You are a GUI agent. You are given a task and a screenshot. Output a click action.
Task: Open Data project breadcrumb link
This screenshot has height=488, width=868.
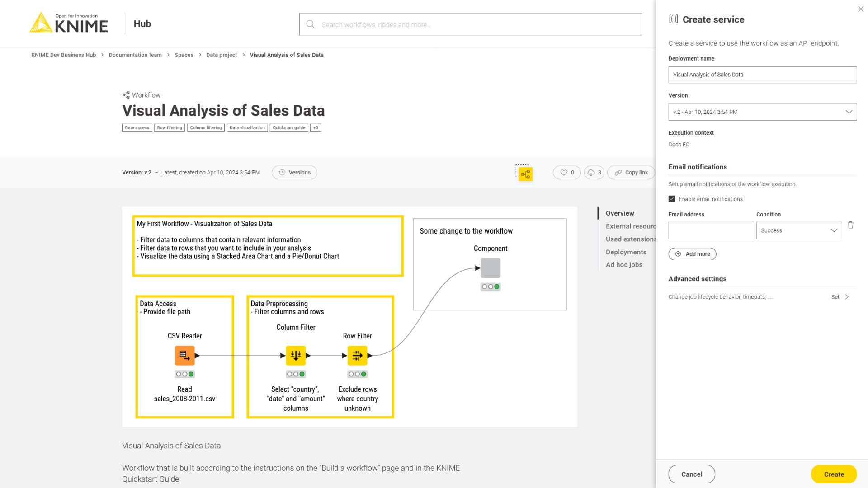click(x=222, y=55)
